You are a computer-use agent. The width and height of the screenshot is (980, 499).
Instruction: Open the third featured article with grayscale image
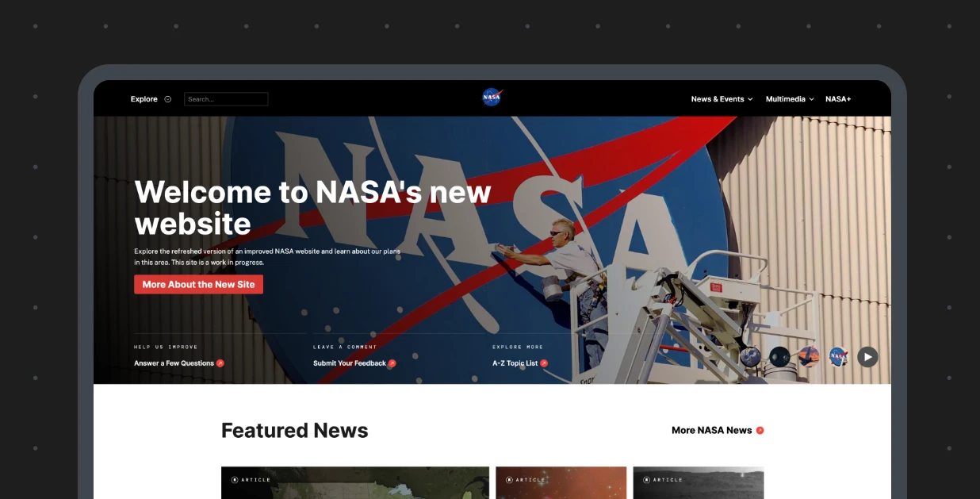tap(699, 482)
